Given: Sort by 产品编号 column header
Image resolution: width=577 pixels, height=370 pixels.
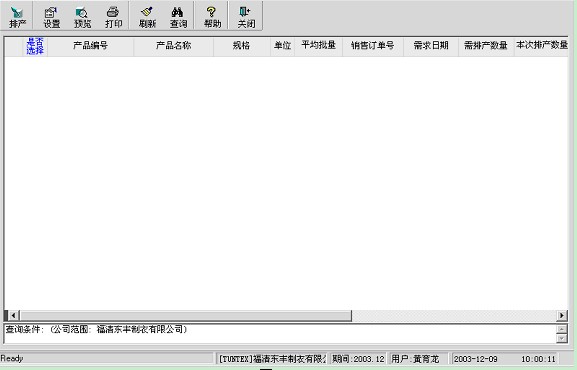Looking at the screenshot, I should click(x=91, y=46).
